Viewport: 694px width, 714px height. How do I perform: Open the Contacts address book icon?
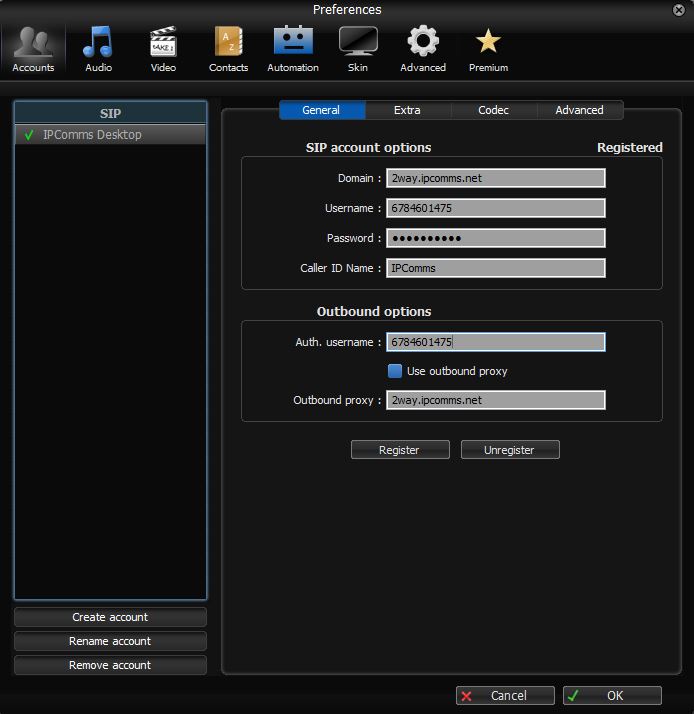(228, 48)
